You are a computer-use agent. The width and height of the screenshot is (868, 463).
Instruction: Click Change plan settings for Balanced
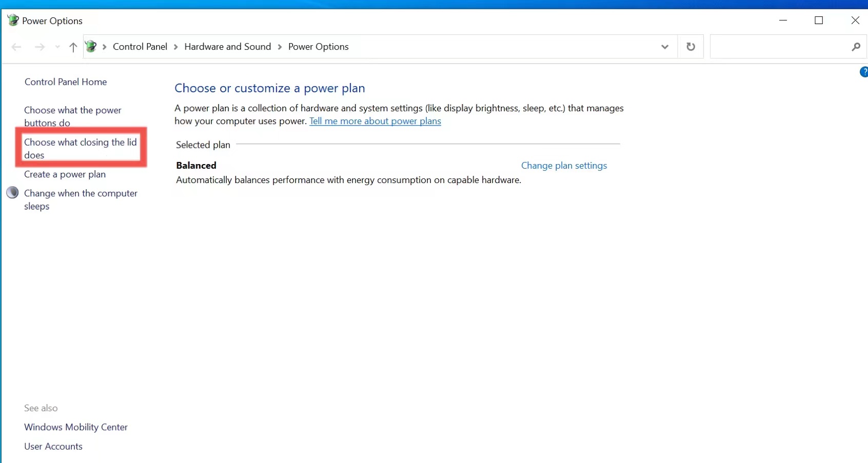[x=564, y=166]
